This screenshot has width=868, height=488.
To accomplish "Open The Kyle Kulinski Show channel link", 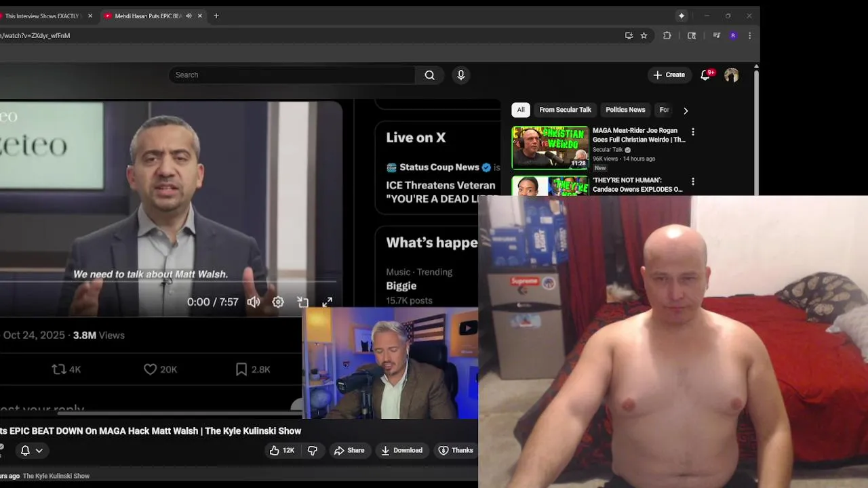I will tap(56, 476).
